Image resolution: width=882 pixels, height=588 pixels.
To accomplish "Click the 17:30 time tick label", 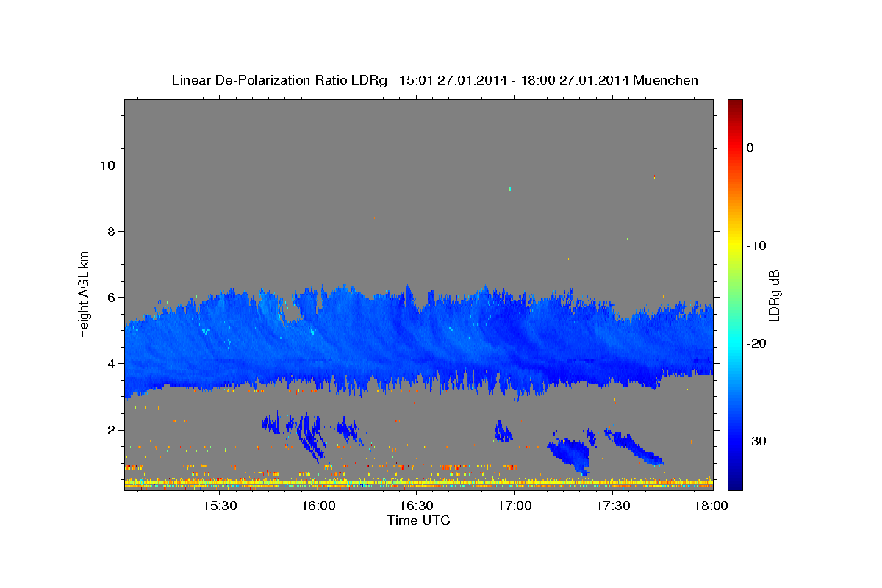I will [x=613, y=506].
